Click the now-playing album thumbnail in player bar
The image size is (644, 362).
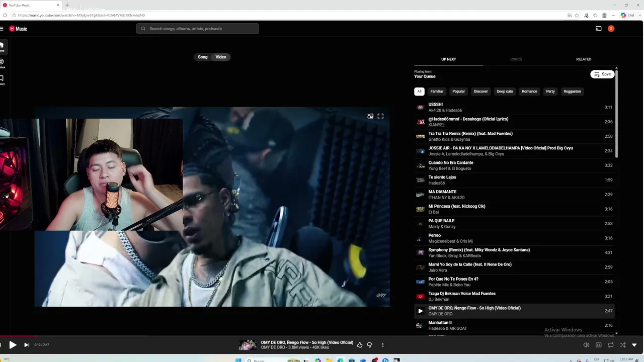point(248,345)
